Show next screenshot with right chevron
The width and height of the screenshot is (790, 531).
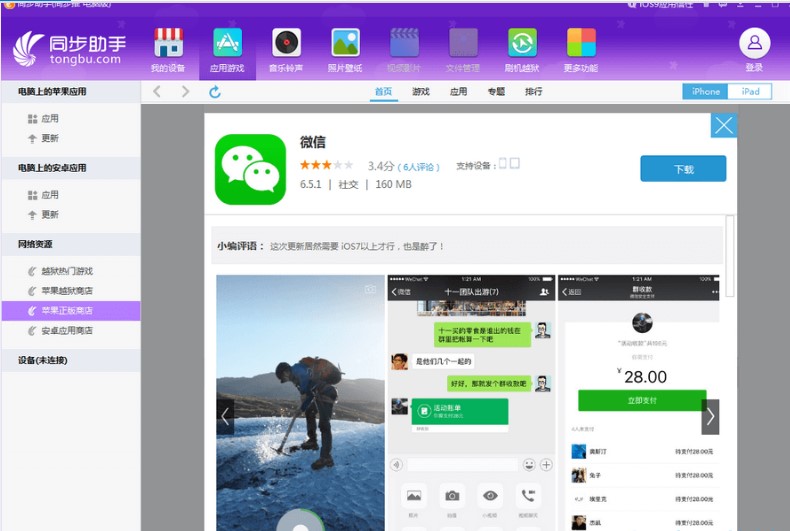(710, 417)
